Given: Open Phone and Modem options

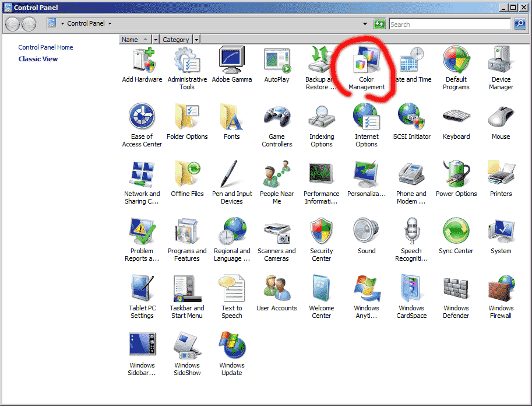Looking at the screenshot, I should pos(411,183).
